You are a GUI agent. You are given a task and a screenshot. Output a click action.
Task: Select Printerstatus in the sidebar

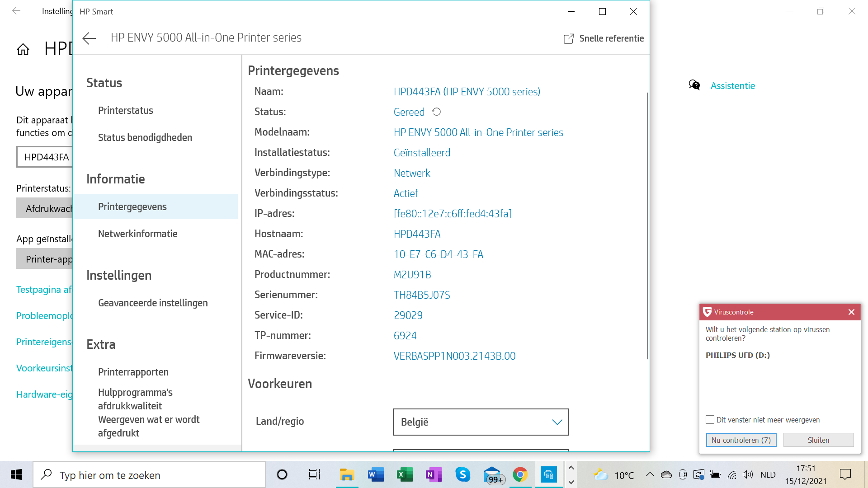point(125,110)
